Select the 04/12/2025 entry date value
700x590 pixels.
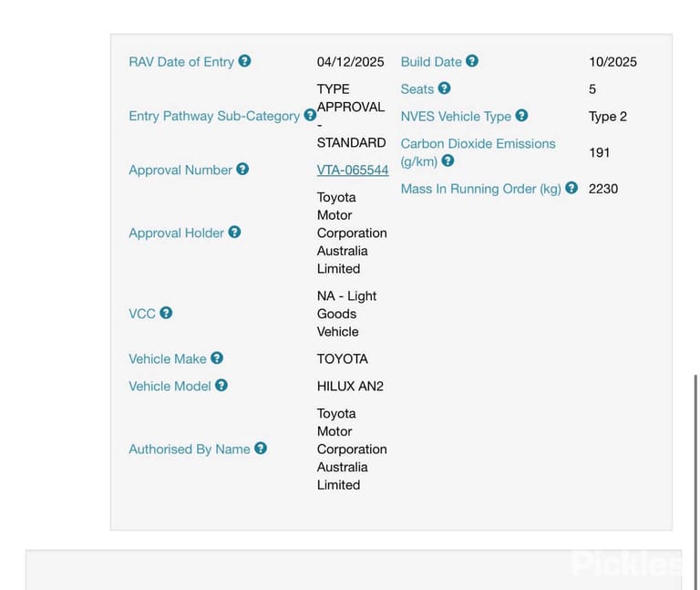pyautogui.click(x=350, y=62)
